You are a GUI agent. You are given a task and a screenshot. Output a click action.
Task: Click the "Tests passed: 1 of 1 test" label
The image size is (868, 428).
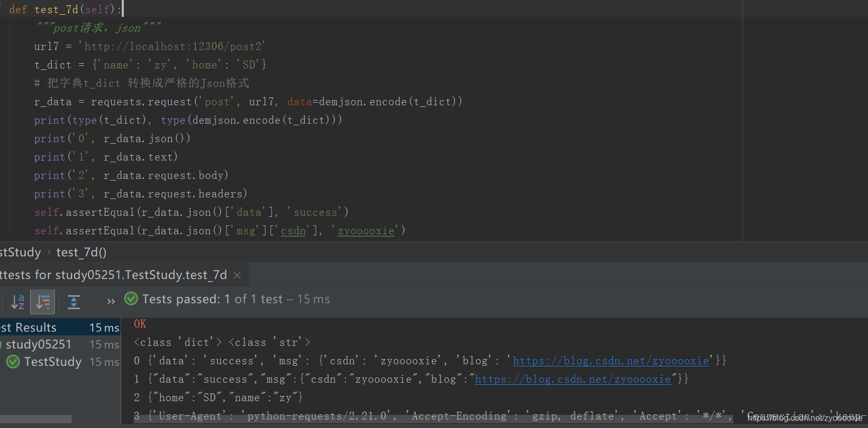[212, 299]
